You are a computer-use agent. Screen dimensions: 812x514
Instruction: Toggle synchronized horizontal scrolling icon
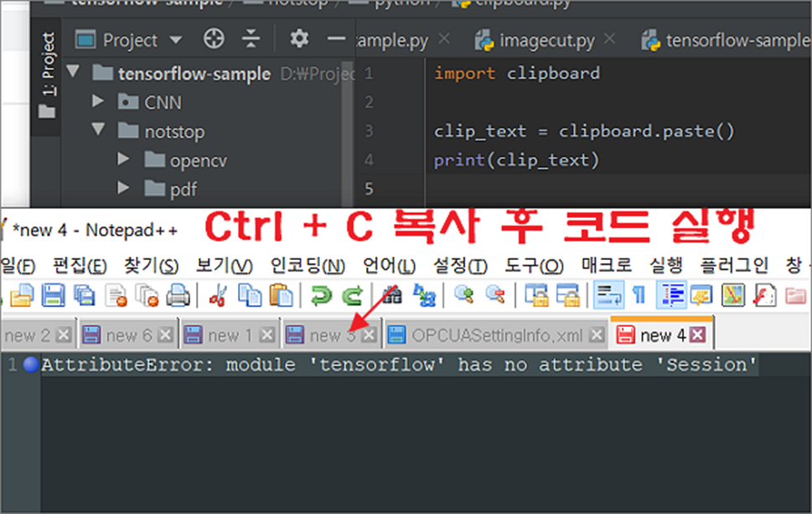point(567,296)
